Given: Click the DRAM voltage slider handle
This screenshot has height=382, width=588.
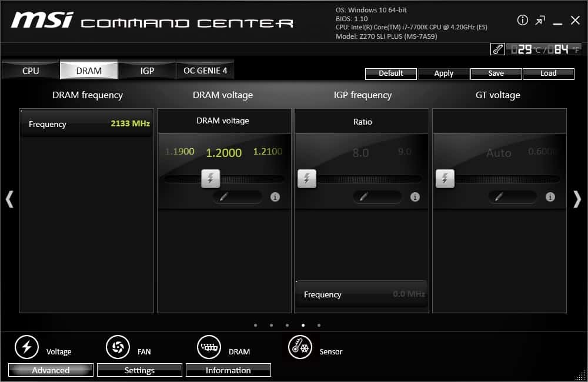Looking at the screenshot, I should click(x=211, y=179).
